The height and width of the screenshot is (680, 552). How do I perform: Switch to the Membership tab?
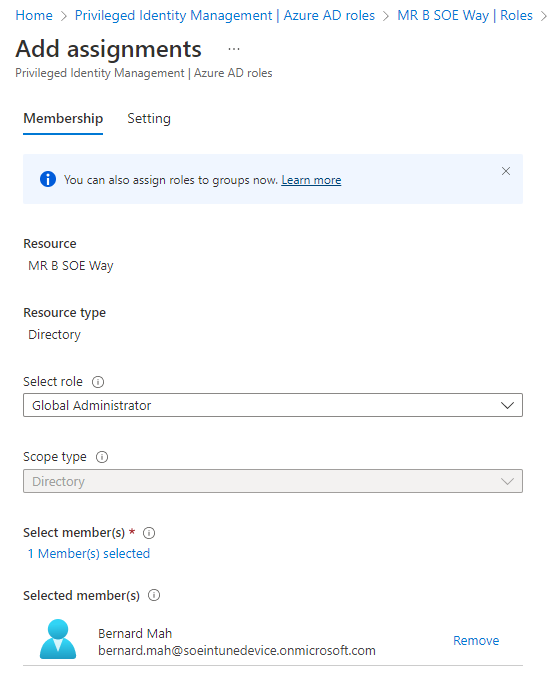[x=63, y=118]
